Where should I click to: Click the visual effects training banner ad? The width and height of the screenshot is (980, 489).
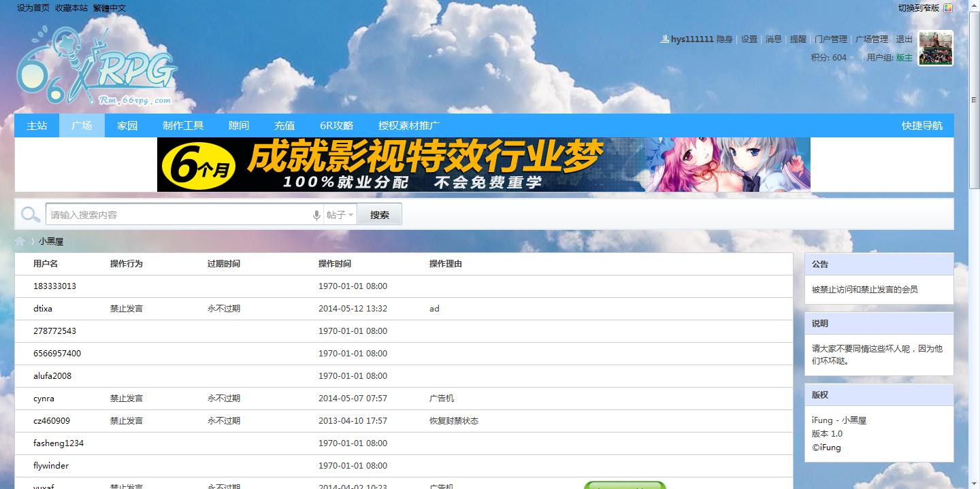coord(484,165)
